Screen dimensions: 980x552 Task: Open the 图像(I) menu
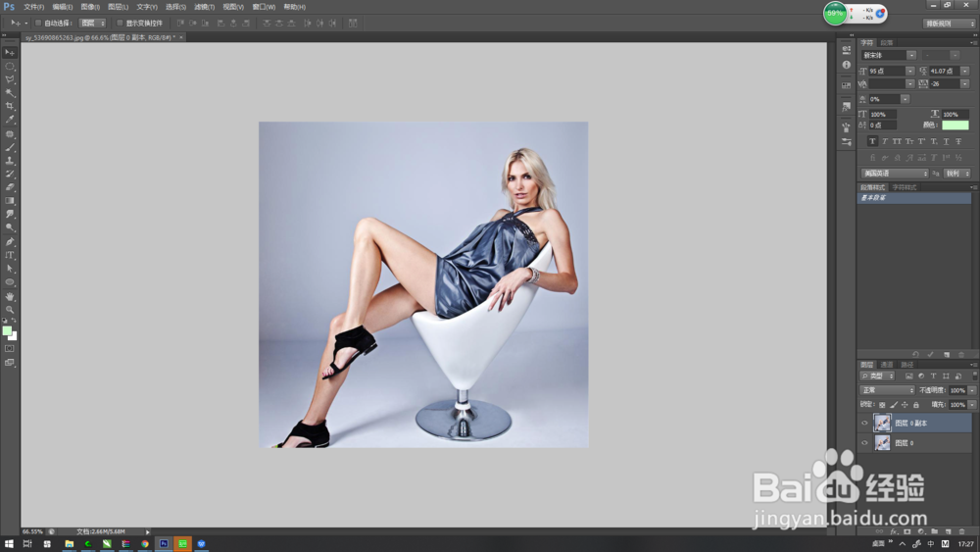tap(90, 7)
